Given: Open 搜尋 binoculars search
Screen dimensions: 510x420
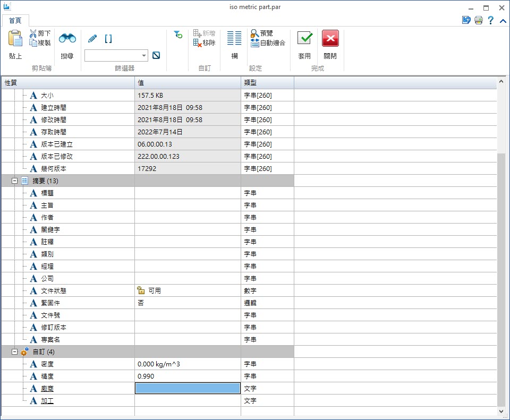Looking at the screenshot, I should tap(67, 38).
